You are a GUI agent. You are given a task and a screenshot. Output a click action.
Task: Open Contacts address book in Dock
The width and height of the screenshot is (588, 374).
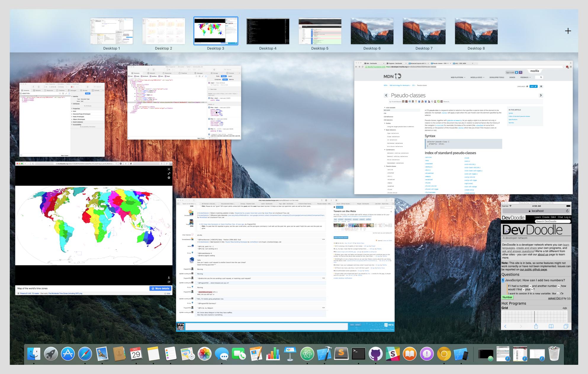point(119,354)
